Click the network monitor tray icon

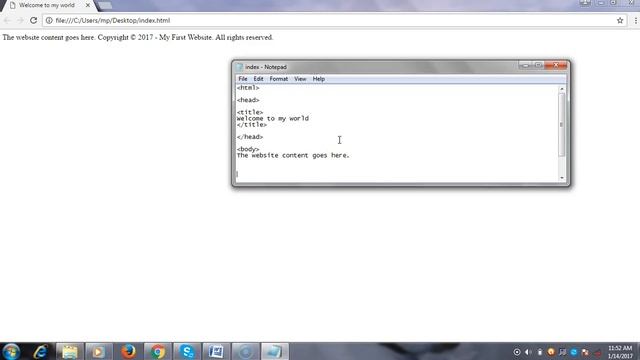coord(562,352)
